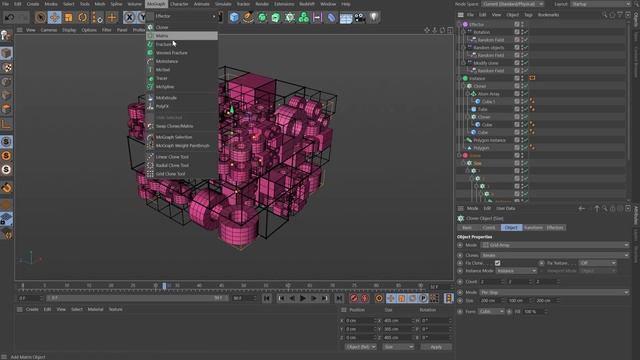
Task: Toggle the Instance null layer checkbox
Action: coord(517,78)
